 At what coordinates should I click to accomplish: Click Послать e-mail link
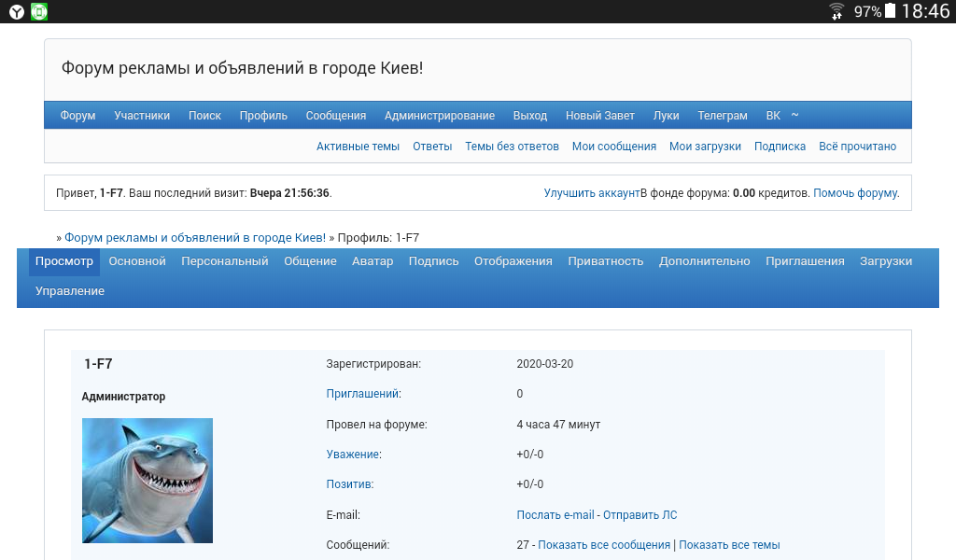[x=555, y=515]
